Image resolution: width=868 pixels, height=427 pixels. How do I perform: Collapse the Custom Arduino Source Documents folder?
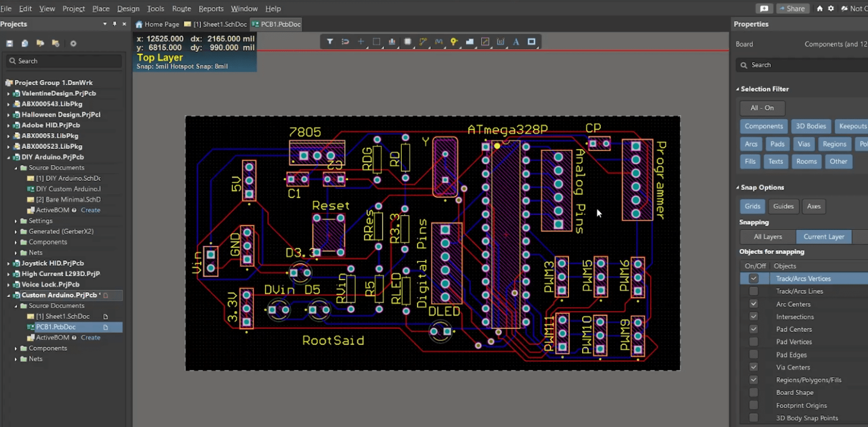coord(16,306)
